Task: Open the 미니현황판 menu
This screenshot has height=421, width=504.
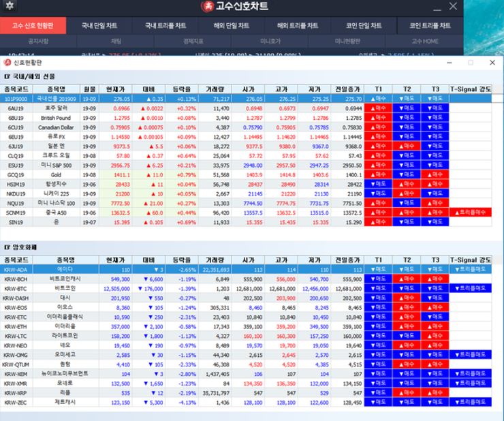Action: pos(347,41)
